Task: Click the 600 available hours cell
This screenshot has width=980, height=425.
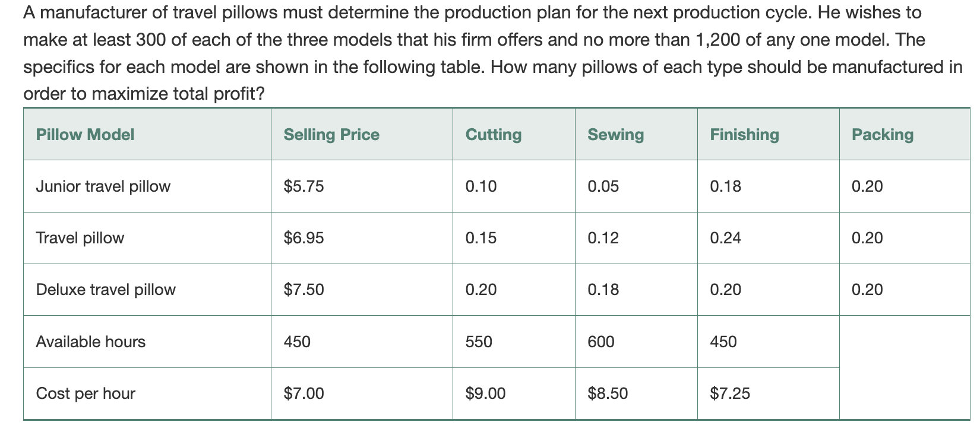Action: [x=601, y=342]
